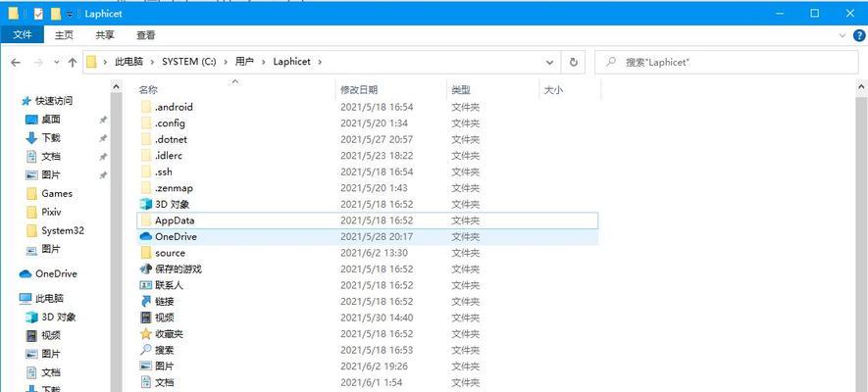Select the .idlerc folder icon
This screenshot has height=392, width=868.
[145, 156]
